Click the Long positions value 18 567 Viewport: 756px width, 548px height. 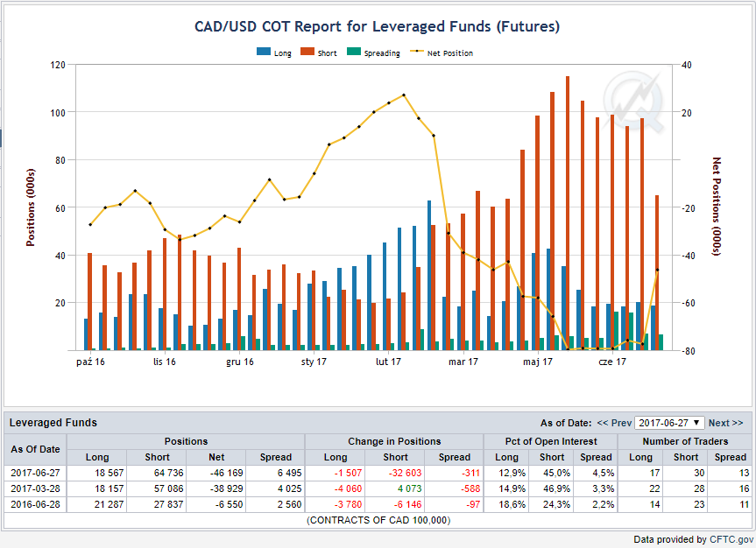109,473
